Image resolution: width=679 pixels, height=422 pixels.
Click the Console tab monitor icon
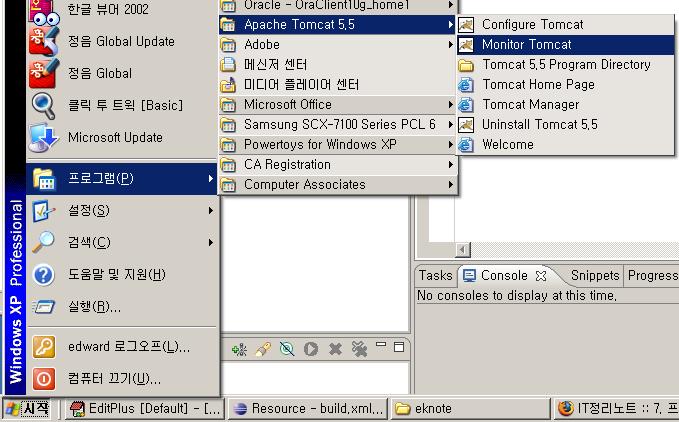click(469, 275)
